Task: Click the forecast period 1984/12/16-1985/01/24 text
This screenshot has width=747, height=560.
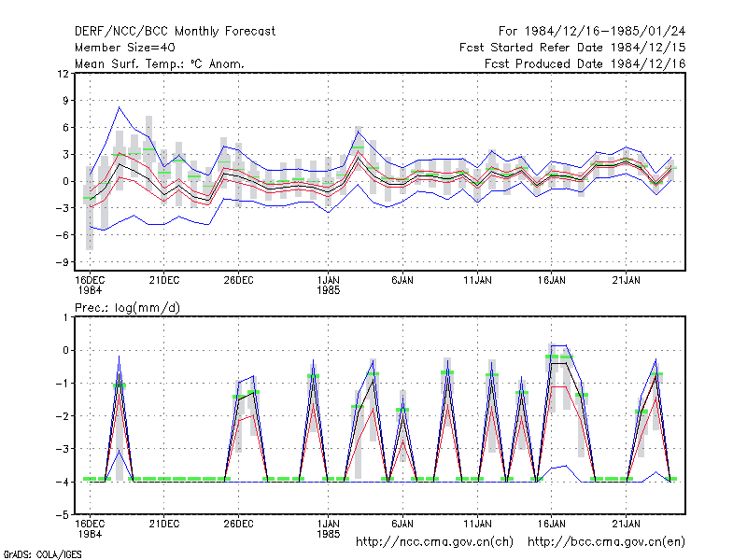Action: point(592,32)
